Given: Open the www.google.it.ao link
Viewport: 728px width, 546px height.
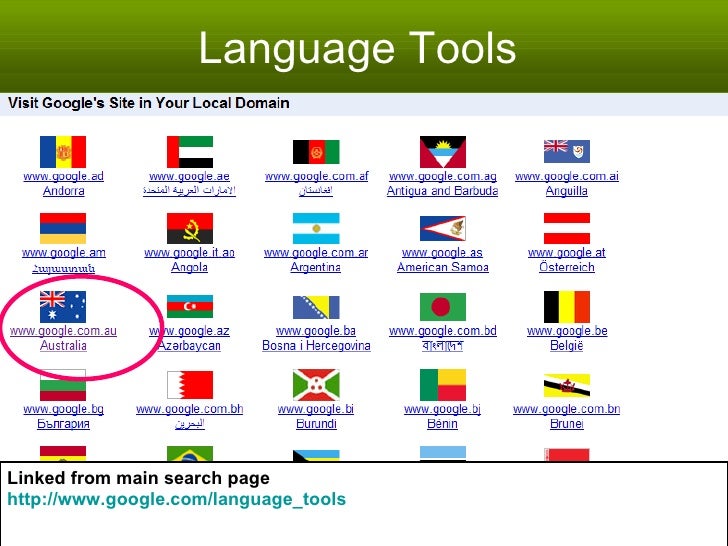Looking at the screenshot, I should tap(189, 253).
